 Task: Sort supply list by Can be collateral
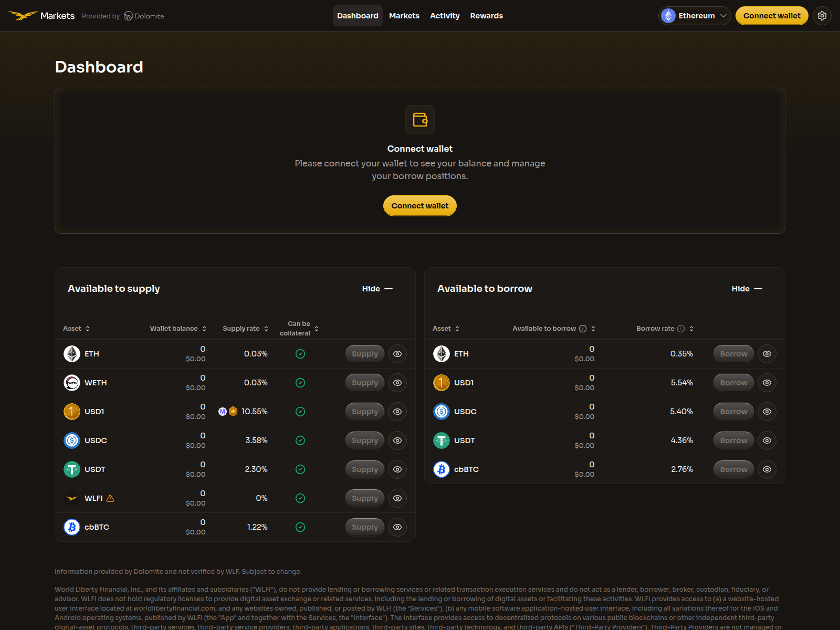pyautogui.click(x=299, y=329)
